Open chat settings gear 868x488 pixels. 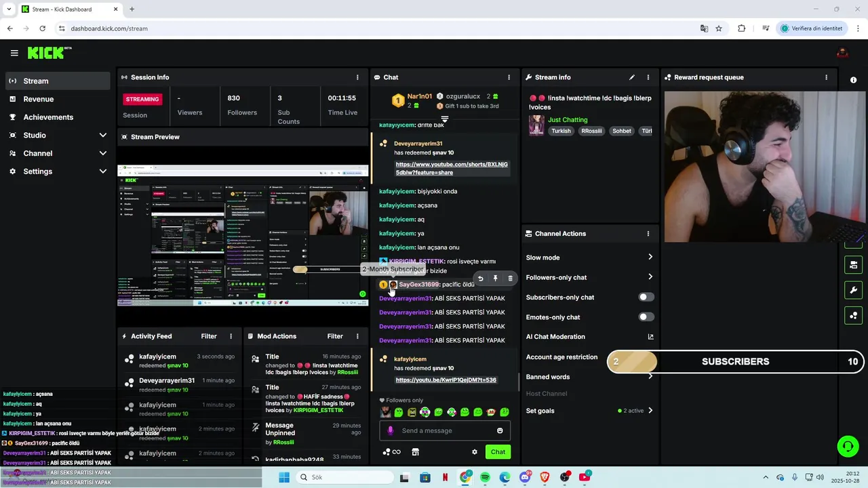coord(475,452)
